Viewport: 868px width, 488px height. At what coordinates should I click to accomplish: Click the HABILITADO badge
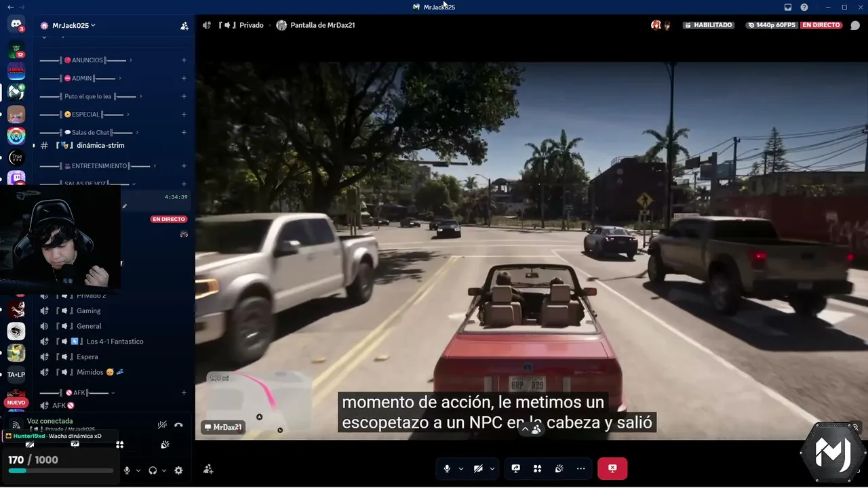709,25
